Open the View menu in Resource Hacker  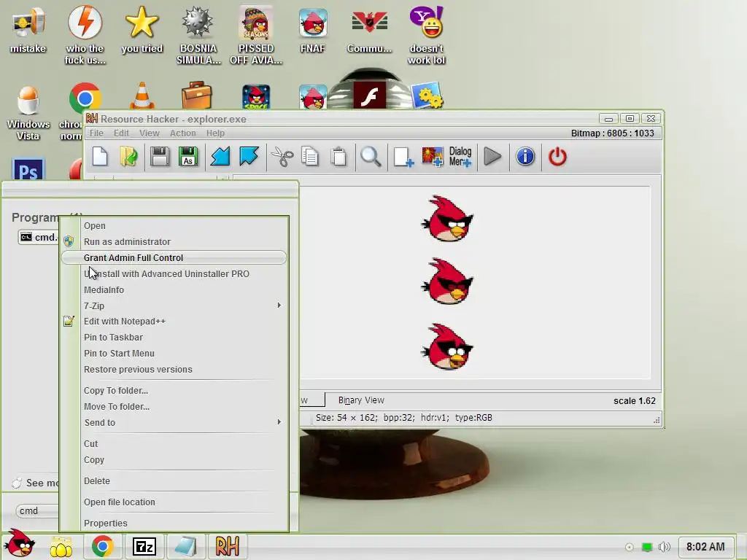point(149,133)
